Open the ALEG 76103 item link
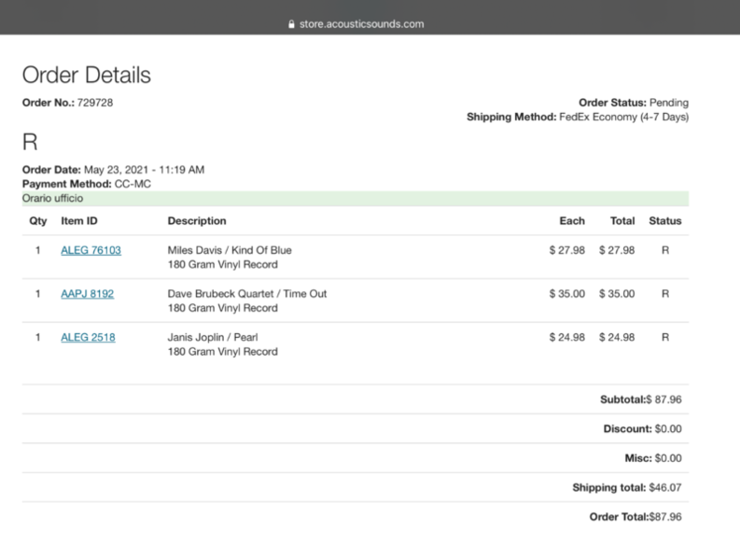The height and width of the screenshot is (560, 740). click(x=91, y=250)
